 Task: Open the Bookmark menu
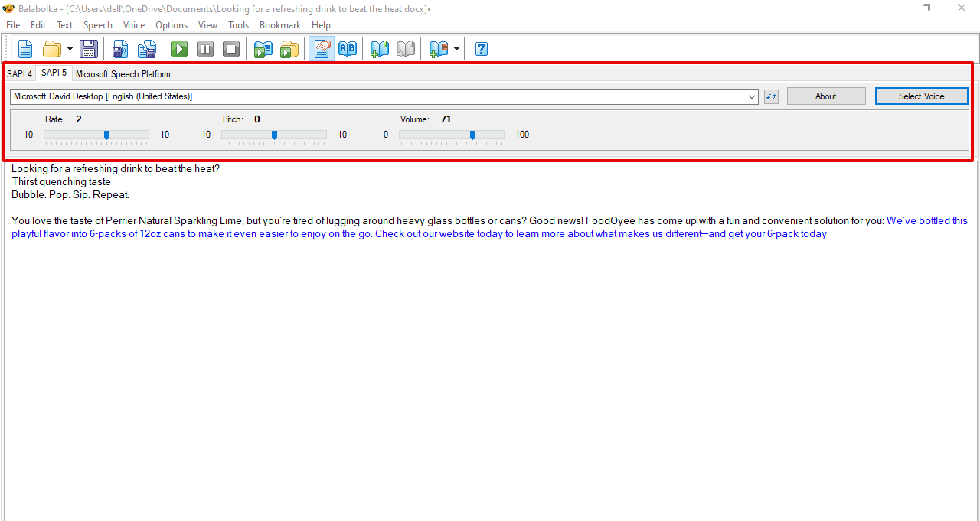(x=280, y=25)
